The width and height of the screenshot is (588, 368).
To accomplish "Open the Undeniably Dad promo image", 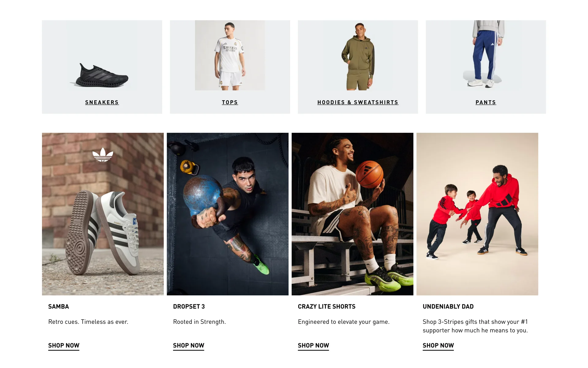I will coord(477,214).
